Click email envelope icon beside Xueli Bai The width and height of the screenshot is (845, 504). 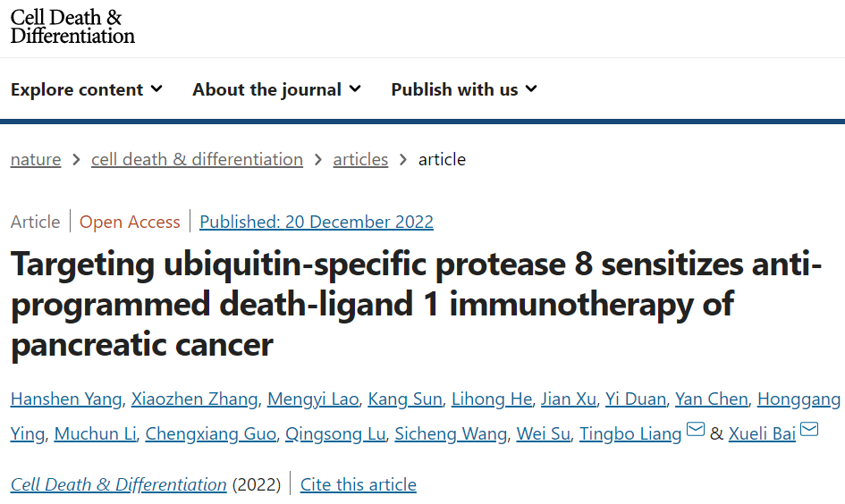click(809, 432)
